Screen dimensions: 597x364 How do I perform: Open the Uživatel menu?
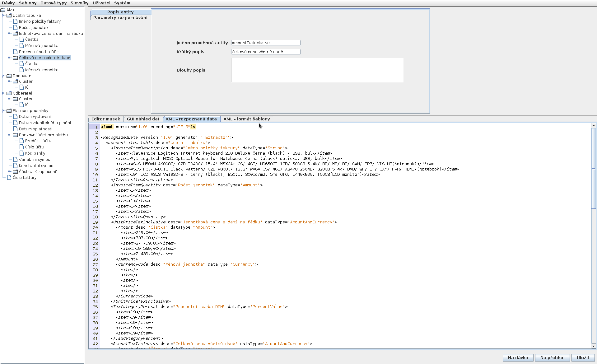pos(101,3)
